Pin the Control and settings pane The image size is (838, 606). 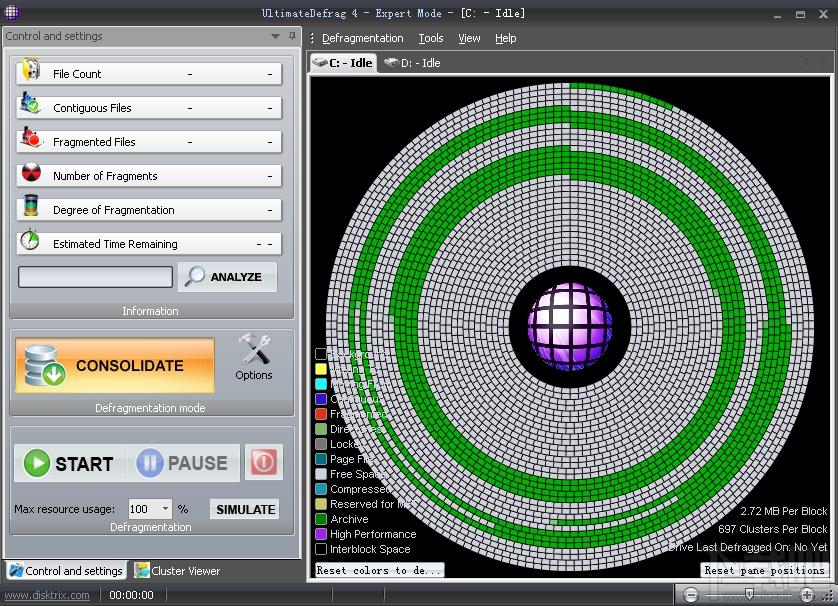click(292, 36)
